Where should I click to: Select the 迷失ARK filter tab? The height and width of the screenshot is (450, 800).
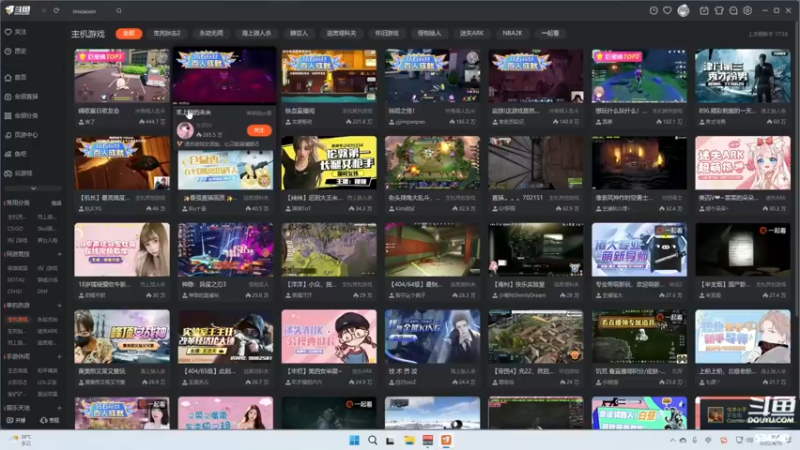pos(471,33)
